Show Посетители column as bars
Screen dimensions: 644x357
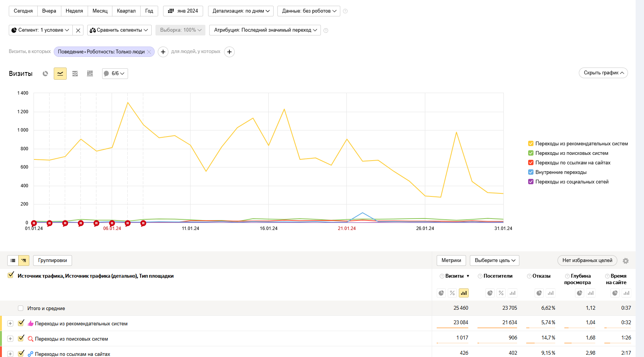[513, 293]
